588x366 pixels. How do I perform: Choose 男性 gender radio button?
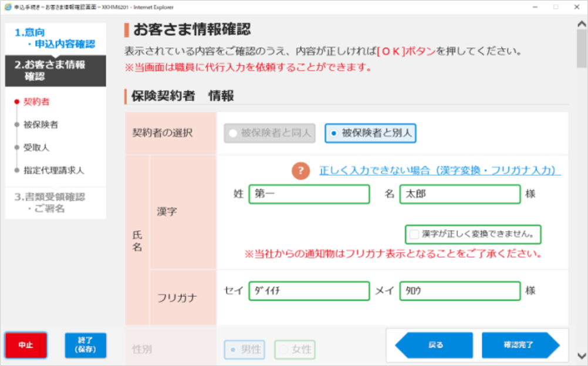(x=244, y=350)
